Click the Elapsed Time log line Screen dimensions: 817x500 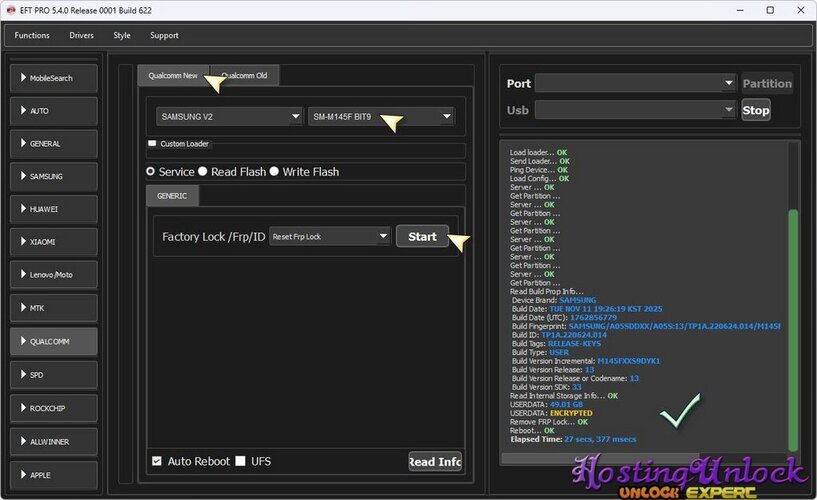(x=573, y=439)
